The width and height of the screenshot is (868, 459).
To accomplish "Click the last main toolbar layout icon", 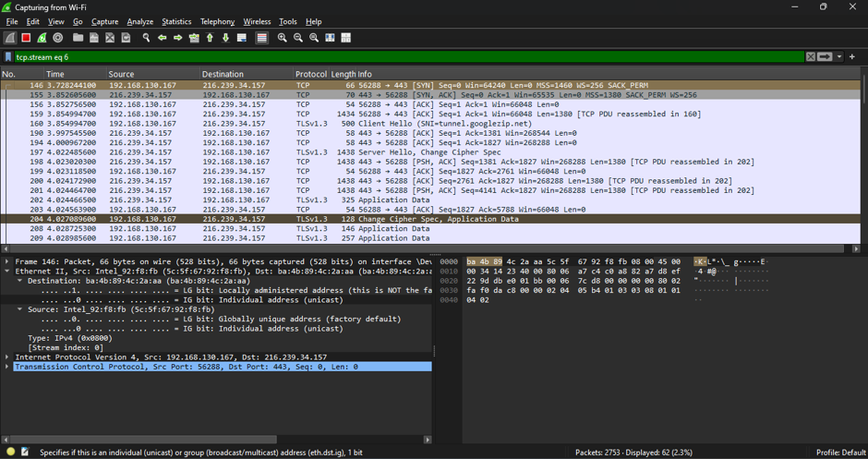I will point(346,38).
